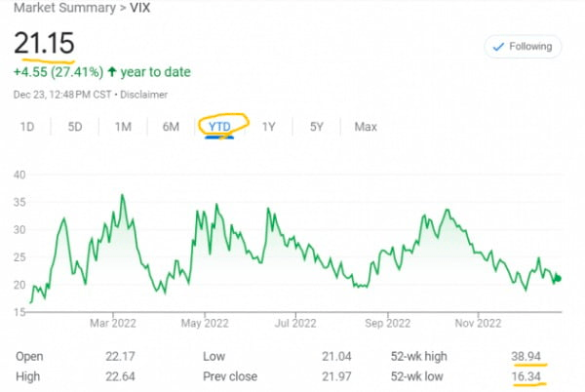Switch to the 6M range tab
This screenshot has width=585, height=392.
tap(171, 127)
